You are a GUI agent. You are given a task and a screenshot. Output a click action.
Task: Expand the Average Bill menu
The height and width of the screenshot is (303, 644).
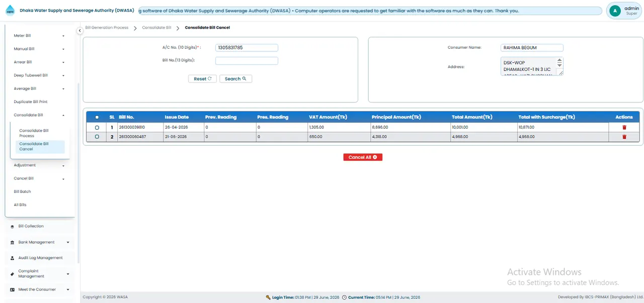point(63,89)
